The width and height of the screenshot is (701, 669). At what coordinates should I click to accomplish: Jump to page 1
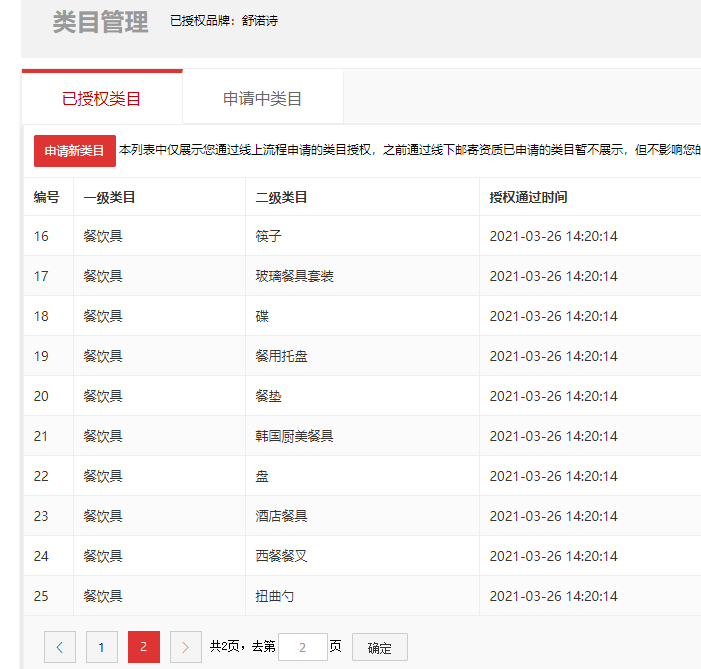coord(101,647)
